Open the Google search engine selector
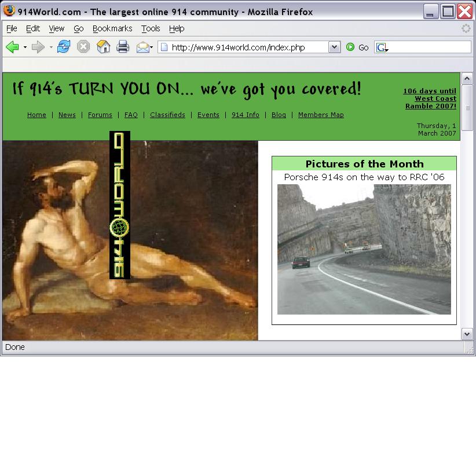The image size is (476, 449). pyautogui.click(x=382, y=48)
